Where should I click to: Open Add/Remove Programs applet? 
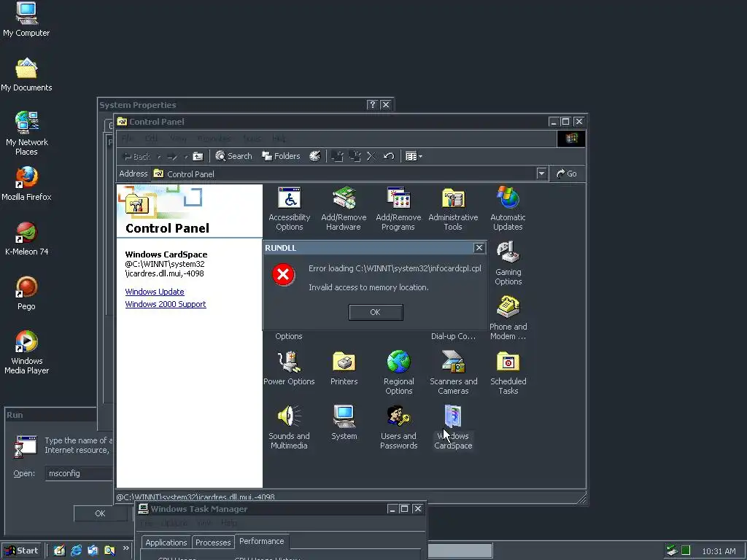pyautogui.click(x=398, y=209)
